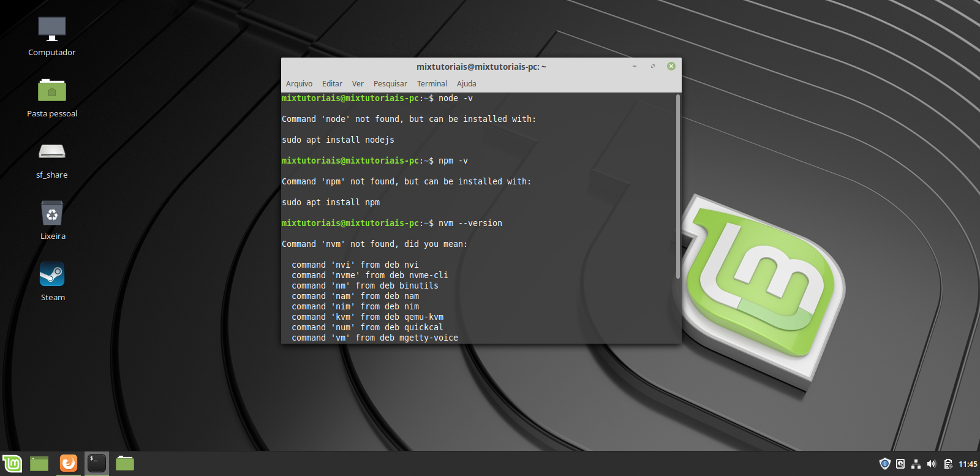The image size is (980, 476).
Task: Click the 'sudo apt install nodejs' line
Action: [338, 140]
